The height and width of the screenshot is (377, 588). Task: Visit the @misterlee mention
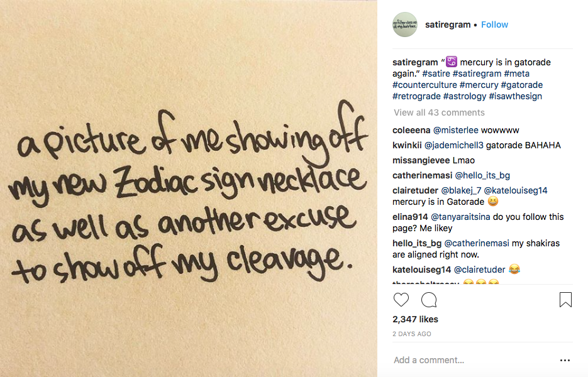tap(456, 130)
